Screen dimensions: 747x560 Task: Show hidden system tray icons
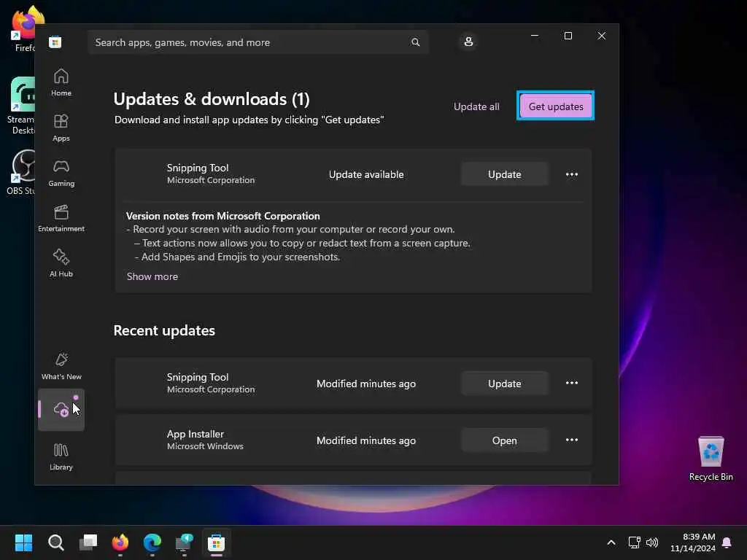pyautogui.click(x=611, y=542)
